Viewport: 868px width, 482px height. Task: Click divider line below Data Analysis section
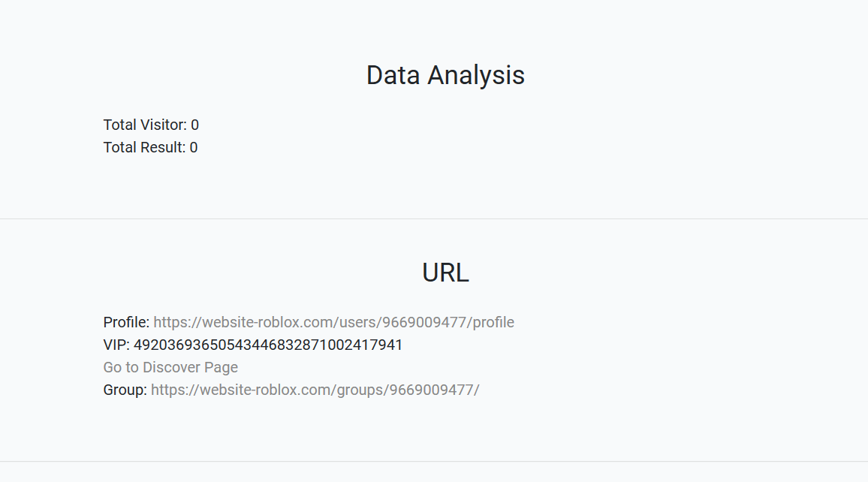click(434, 219)
